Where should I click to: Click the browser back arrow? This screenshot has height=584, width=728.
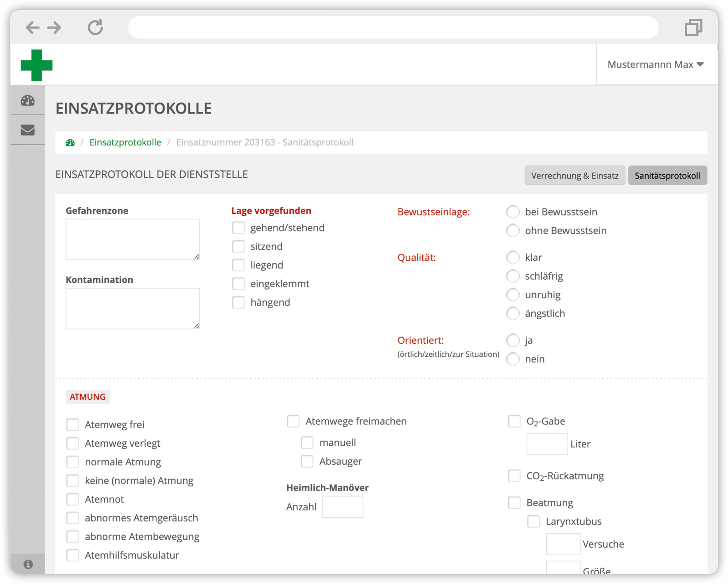(33, 27)
